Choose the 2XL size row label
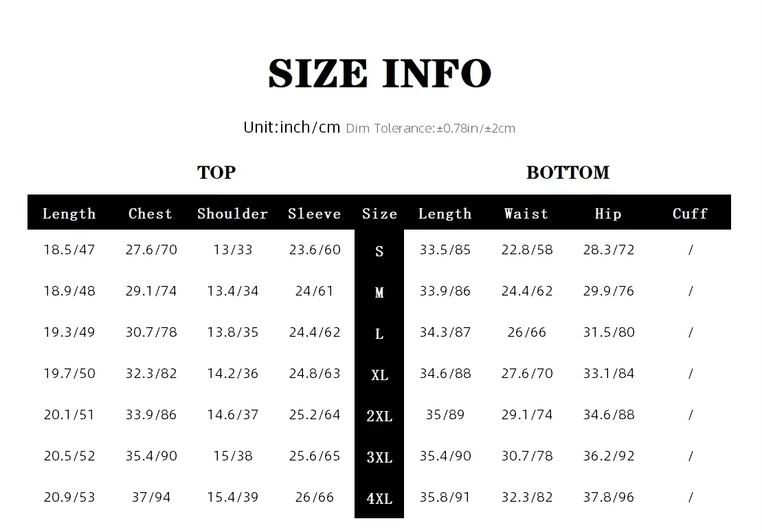762x532 pixels. pos(379,417)
